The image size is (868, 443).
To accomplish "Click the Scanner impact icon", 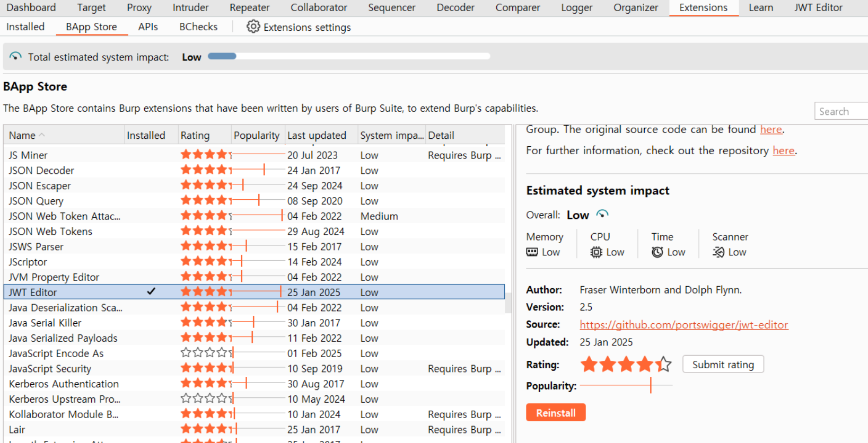I will click(718, 252).
